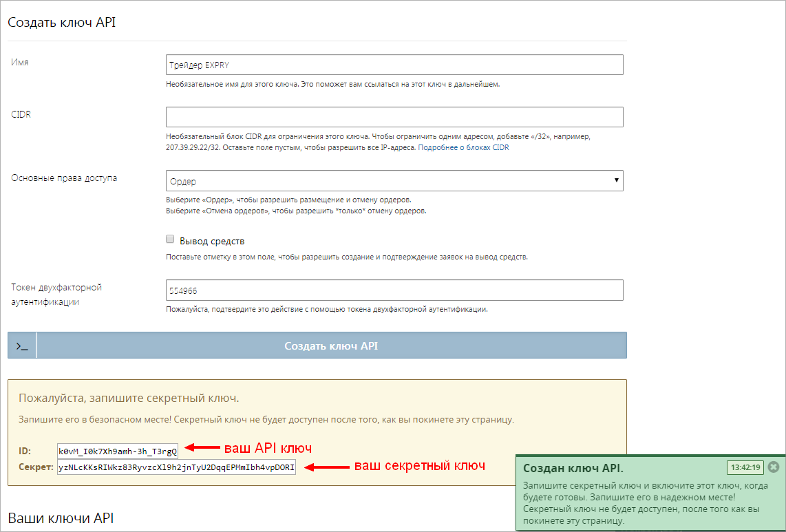The width and height of the screenshot is (786, 532).
Task: Click the Вывод средств label text
Action: [212, 241]
